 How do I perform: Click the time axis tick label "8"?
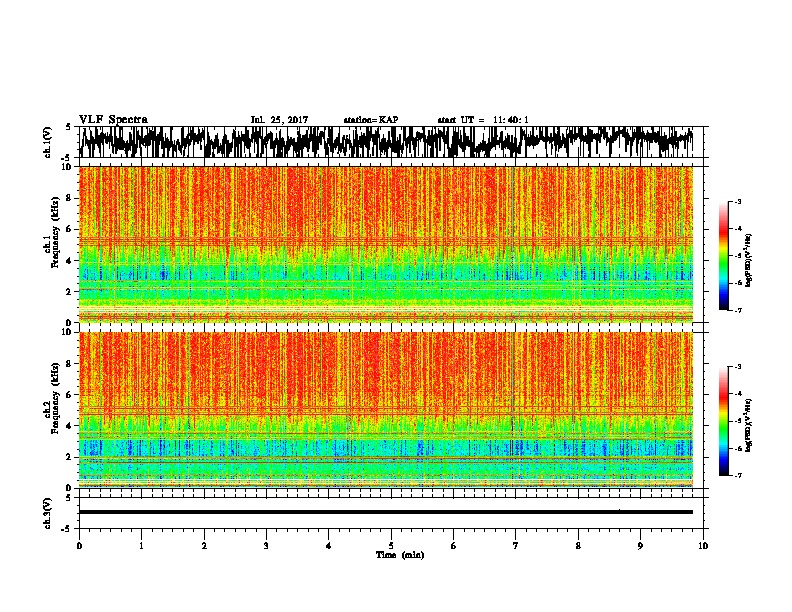click(578, 546)
